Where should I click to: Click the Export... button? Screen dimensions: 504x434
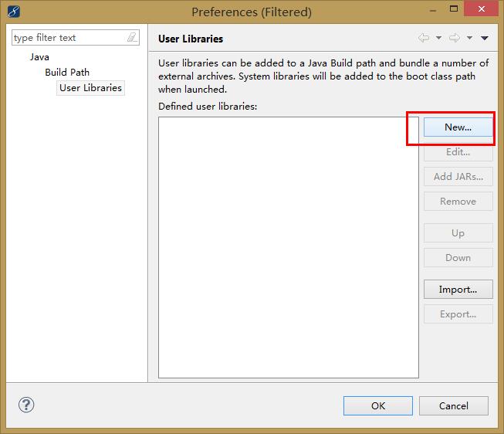458,314
